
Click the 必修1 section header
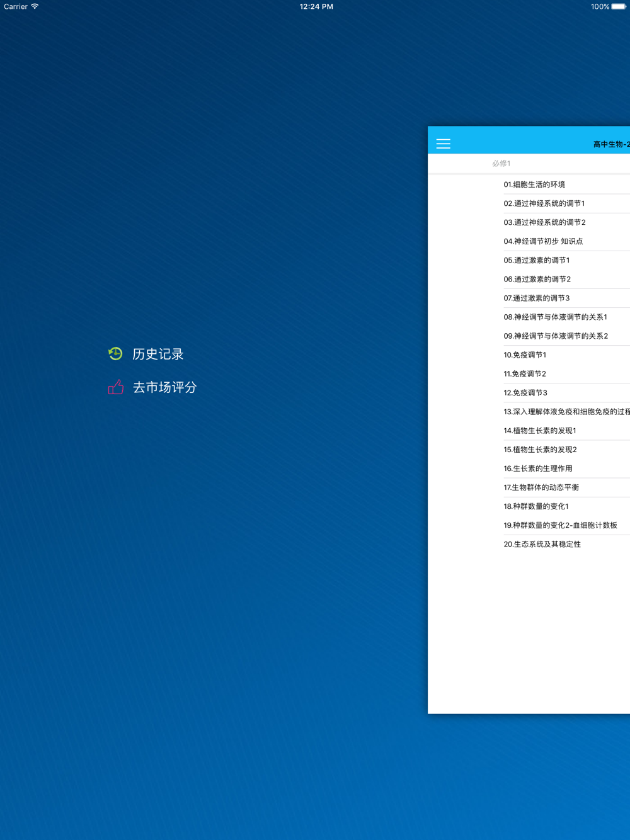[501, 164]
